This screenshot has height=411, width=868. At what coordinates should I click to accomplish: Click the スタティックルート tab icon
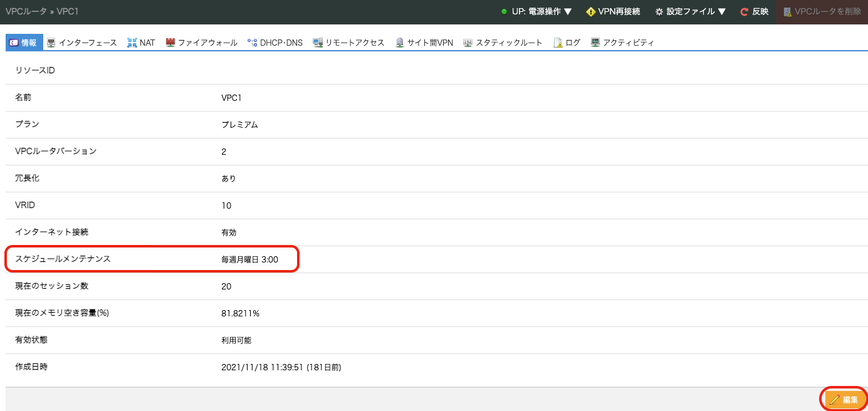468,43
